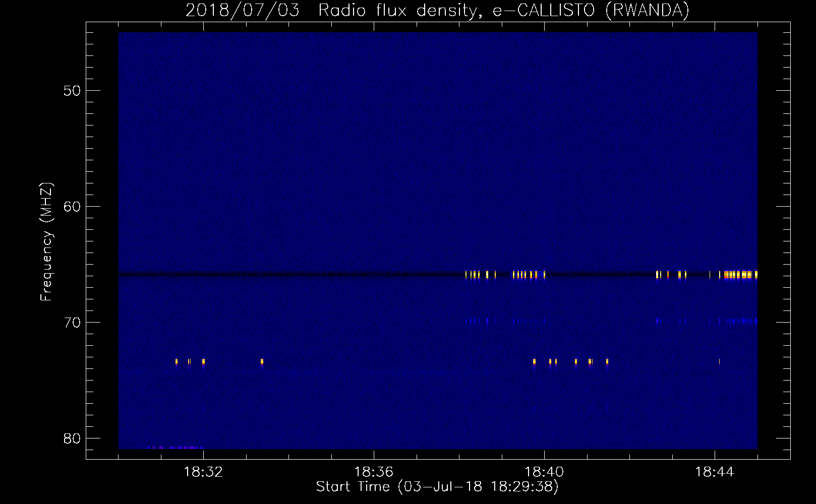Click the plot title text "Radio flux density, e-CALLISTO (RWANDA)"
Viewport: 816px width, 504px height.
[504, 11]
